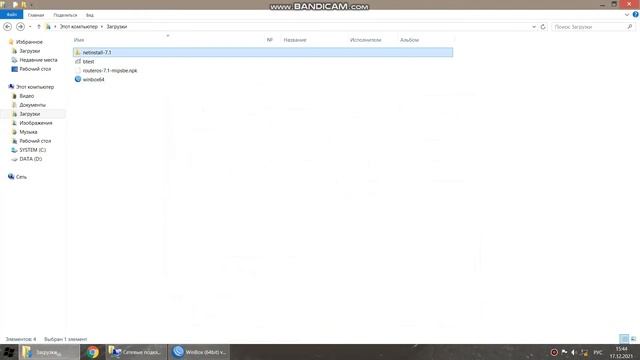Select the netinstall-7.1 folder
The width and height of the screenshot is (640, 360).
263,52
